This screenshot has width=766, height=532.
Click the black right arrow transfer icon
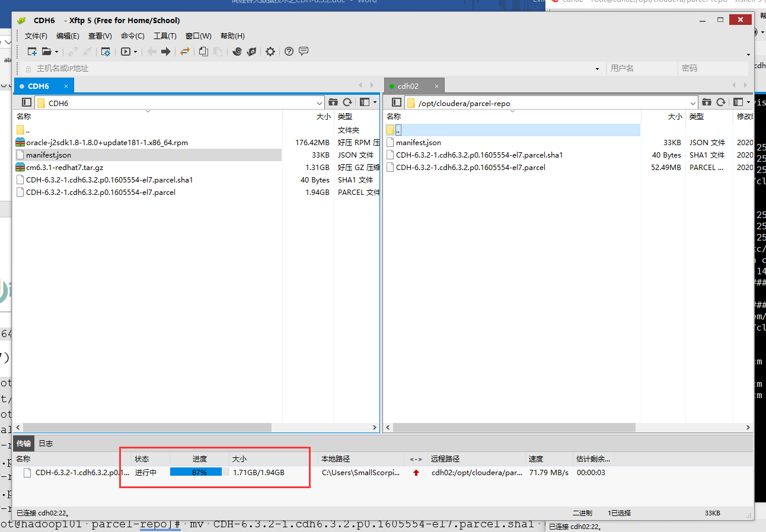click(166, 52)
